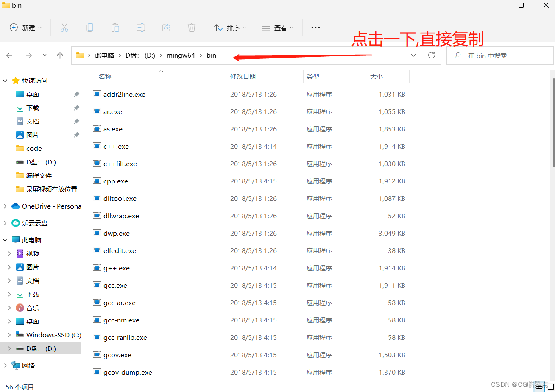
Task: Switch to details view icon at bottom right
Action: (x=539, y=386)
